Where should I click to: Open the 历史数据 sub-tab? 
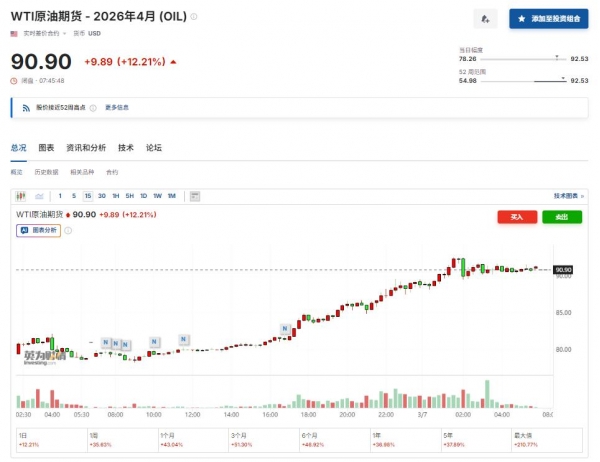click(47, 172)
